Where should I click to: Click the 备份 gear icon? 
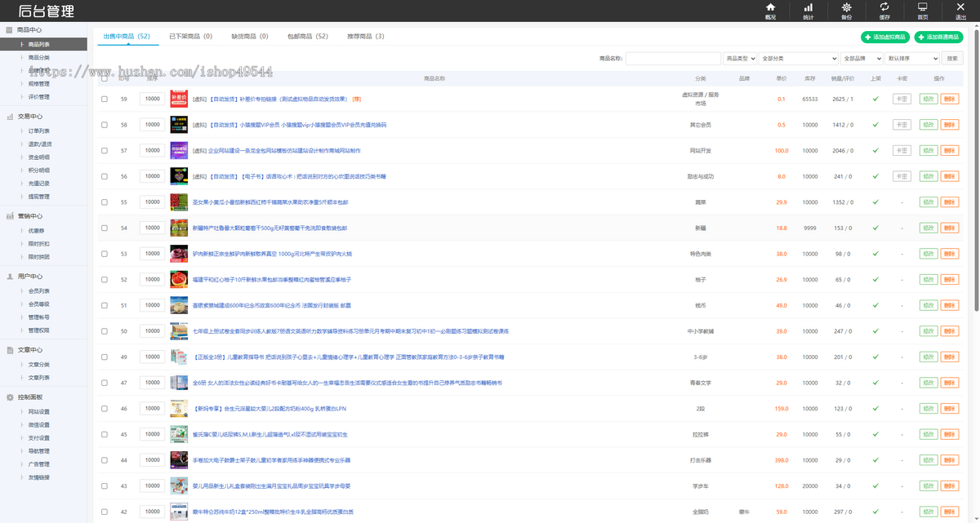point(846,7)
